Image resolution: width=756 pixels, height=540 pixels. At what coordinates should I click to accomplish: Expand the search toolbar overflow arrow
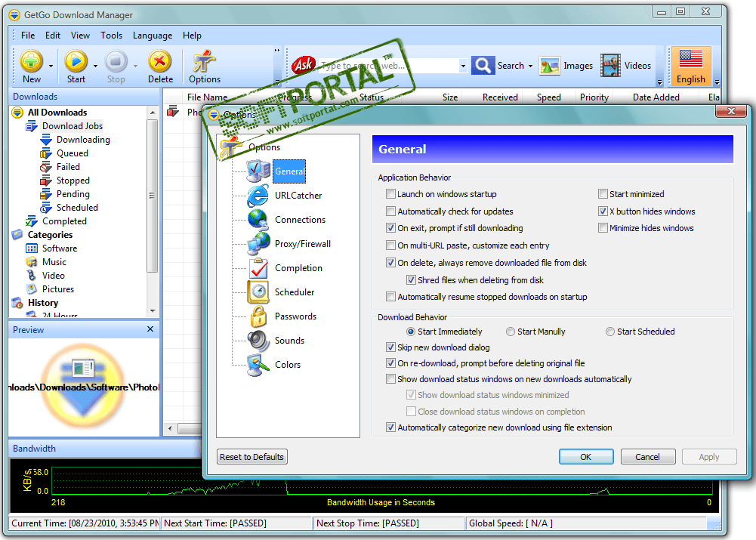(659, 82)
